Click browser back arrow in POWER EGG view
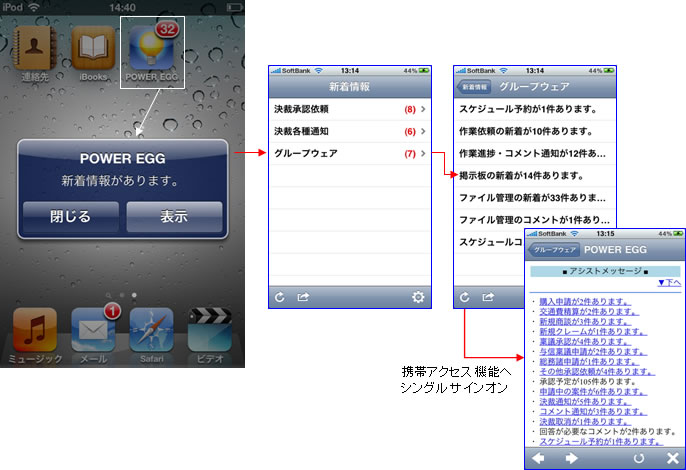Image resolution: width=686 pixels, height=470 pixels. pos(538,458)
